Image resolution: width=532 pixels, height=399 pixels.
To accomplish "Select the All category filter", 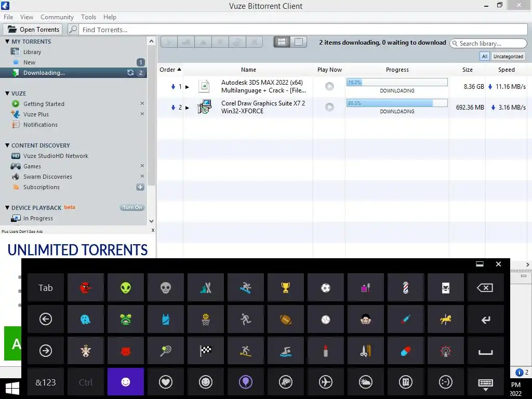I will coord(485,56).
